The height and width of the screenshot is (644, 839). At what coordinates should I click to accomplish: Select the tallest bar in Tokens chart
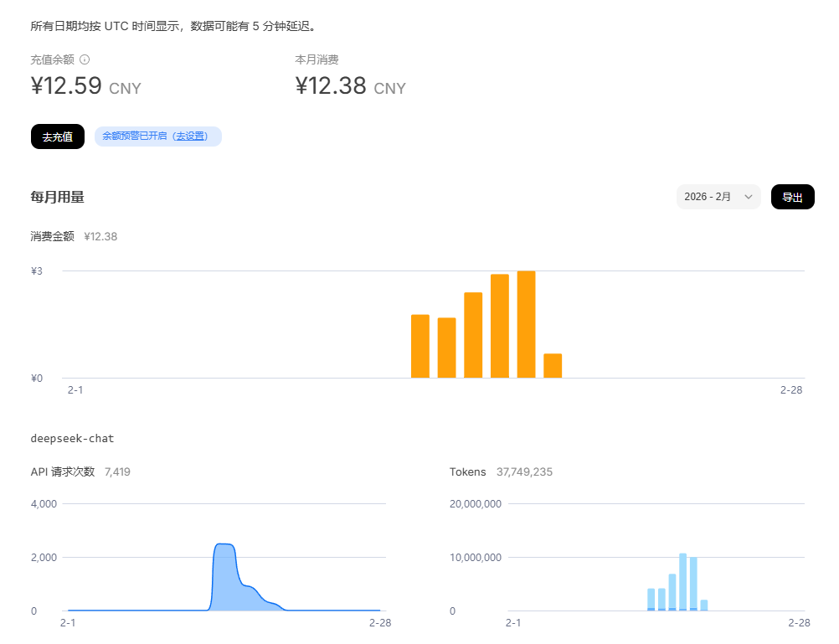(683, 581)
